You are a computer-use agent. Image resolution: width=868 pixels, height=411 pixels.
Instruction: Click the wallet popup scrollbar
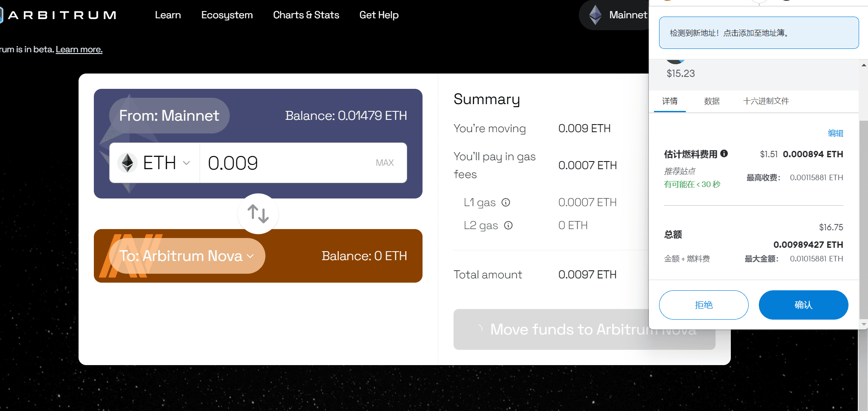[x=864, y=219]
